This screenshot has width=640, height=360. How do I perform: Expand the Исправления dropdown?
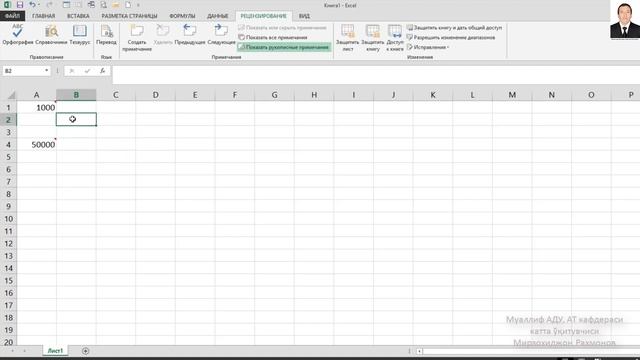tap(428, 47)
